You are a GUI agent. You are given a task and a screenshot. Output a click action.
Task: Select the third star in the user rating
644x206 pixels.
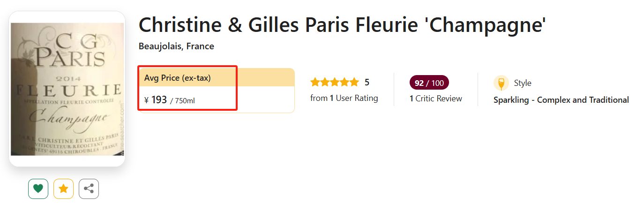(x=335, y=83)
